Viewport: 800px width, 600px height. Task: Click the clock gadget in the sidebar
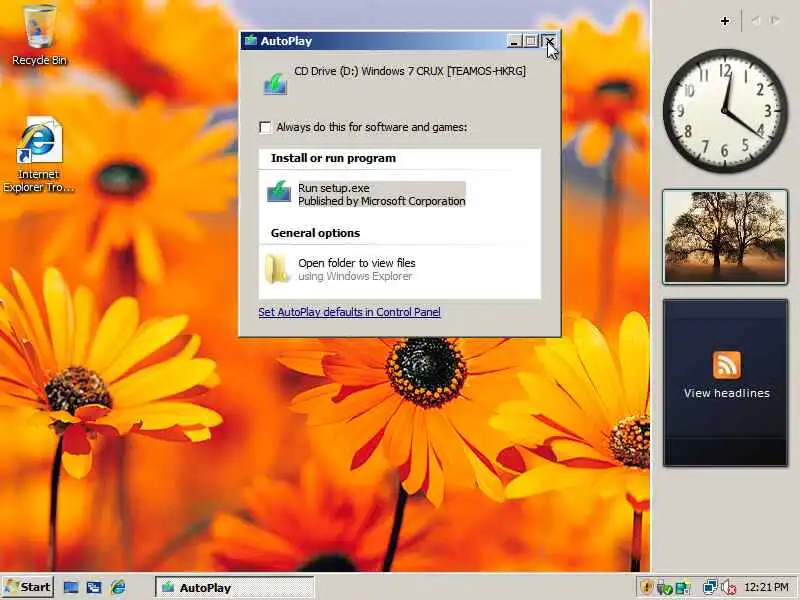(725, 111)
